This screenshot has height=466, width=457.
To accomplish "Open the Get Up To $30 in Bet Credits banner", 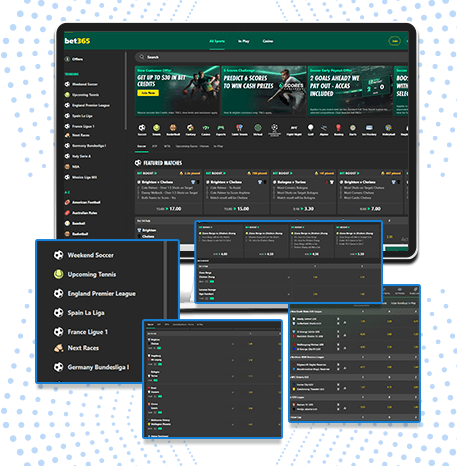I will [177, 91].
